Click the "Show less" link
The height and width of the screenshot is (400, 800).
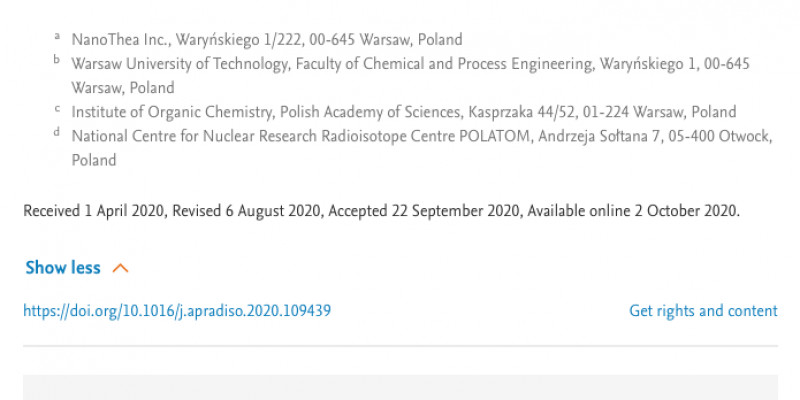(63, 268)
